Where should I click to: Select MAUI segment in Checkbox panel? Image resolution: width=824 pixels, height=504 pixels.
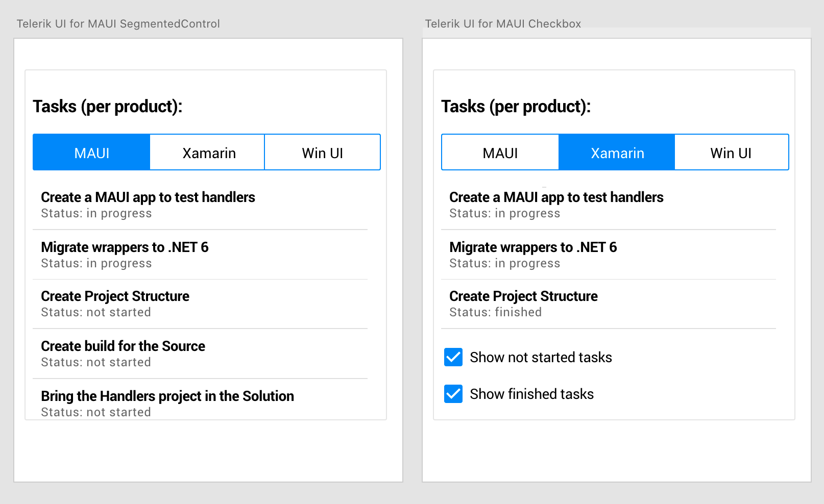(500, 153)
